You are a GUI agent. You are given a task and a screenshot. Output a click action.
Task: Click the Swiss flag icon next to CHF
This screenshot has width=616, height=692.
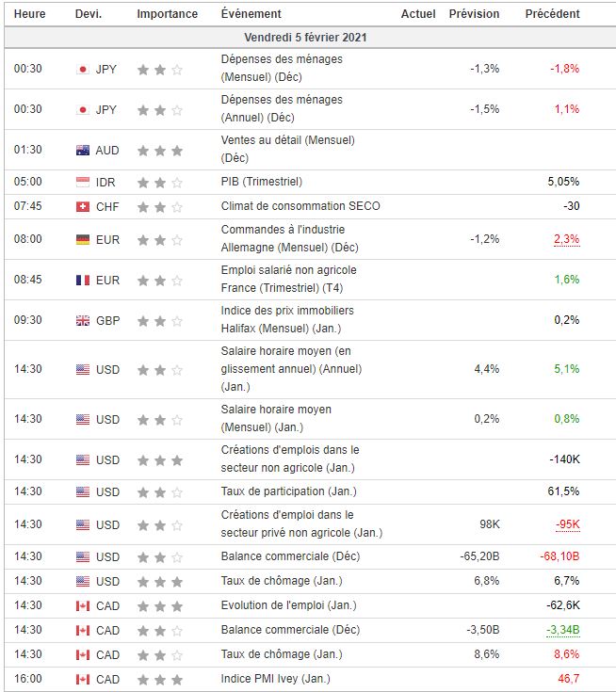(82, 206)
